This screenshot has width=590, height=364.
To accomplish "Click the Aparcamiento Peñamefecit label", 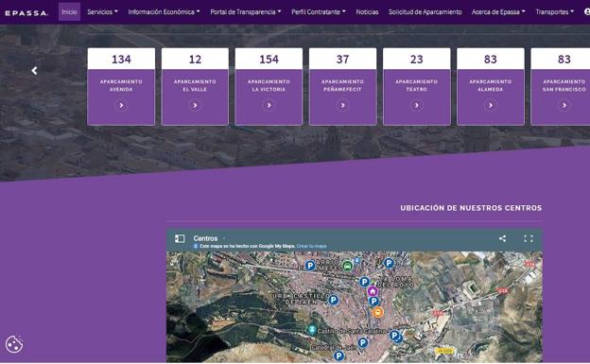I will [x=342, y=85].
